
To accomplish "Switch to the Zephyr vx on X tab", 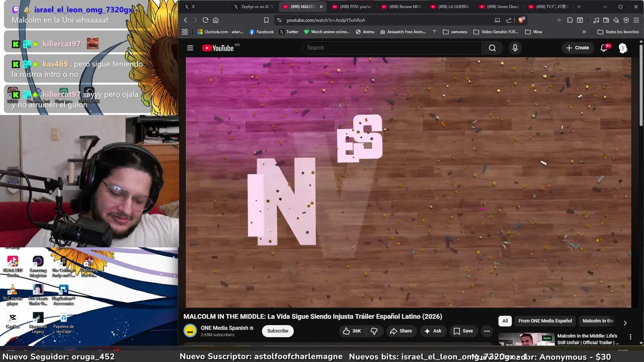I will pos(253,7).
